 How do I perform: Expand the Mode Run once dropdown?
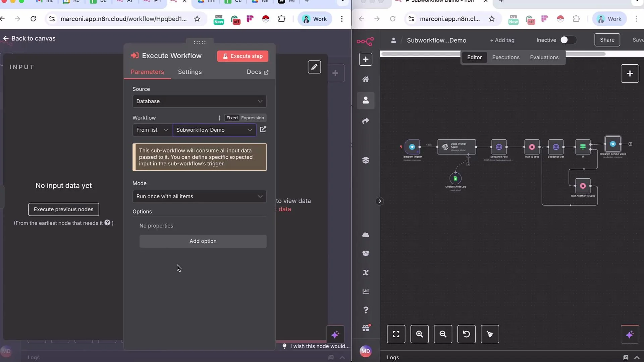pyautogui.click(x=200, y=196)
